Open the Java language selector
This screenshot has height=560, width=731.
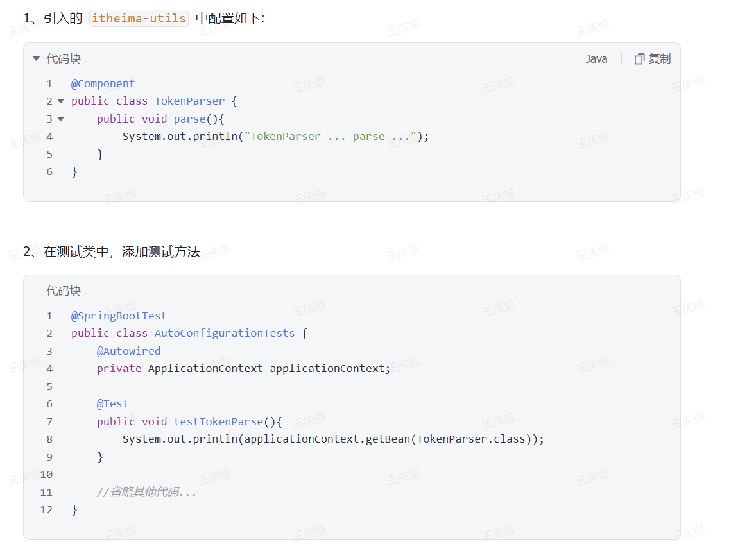596,59
